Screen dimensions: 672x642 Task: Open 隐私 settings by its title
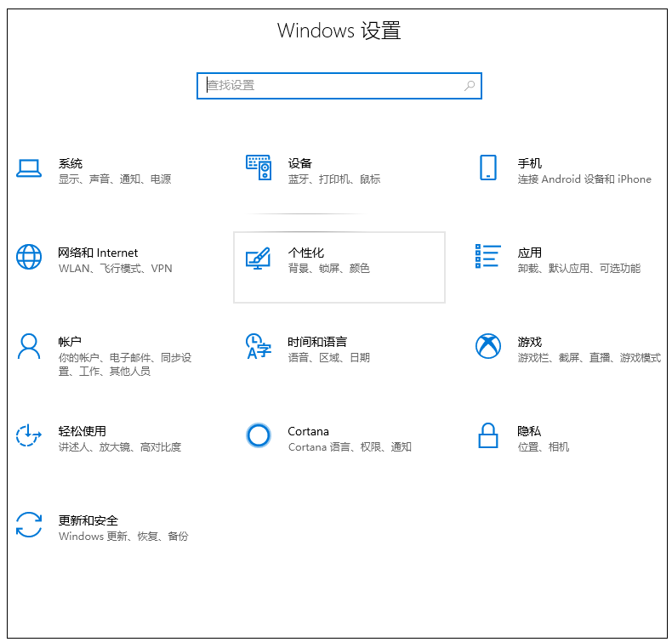(x=529, y=431)
